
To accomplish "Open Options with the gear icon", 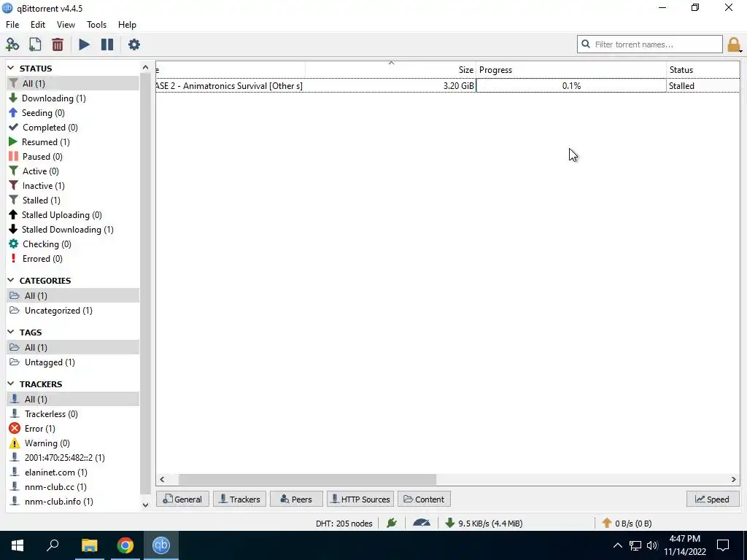I will pyautogui.click(x=134, y=44).
